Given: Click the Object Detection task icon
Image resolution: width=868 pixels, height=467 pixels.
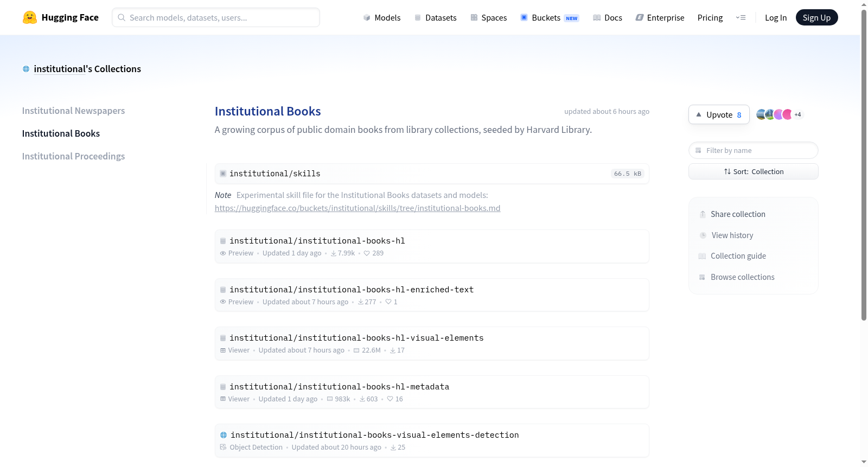Looking at the screenshot, I should [223, 447].
